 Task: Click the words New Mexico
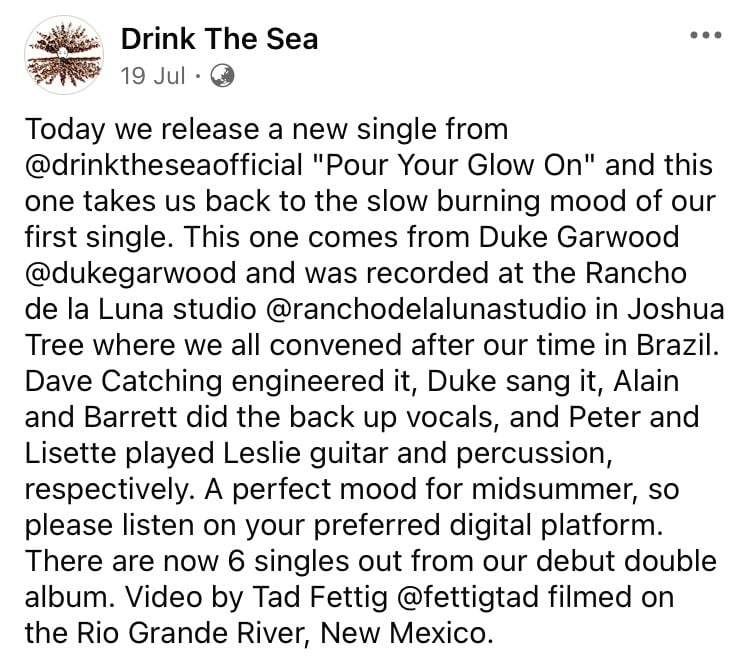point(406,633)
